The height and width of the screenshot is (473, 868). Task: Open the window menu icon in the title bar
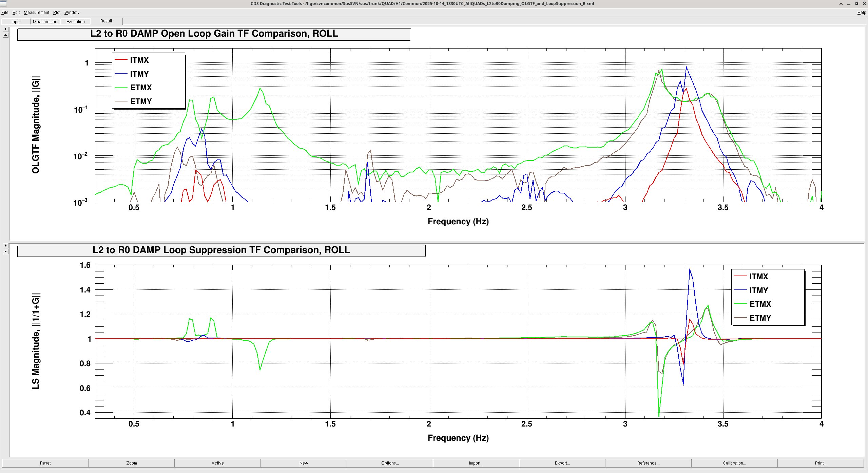pyautogui.click(x=3, y=3)
